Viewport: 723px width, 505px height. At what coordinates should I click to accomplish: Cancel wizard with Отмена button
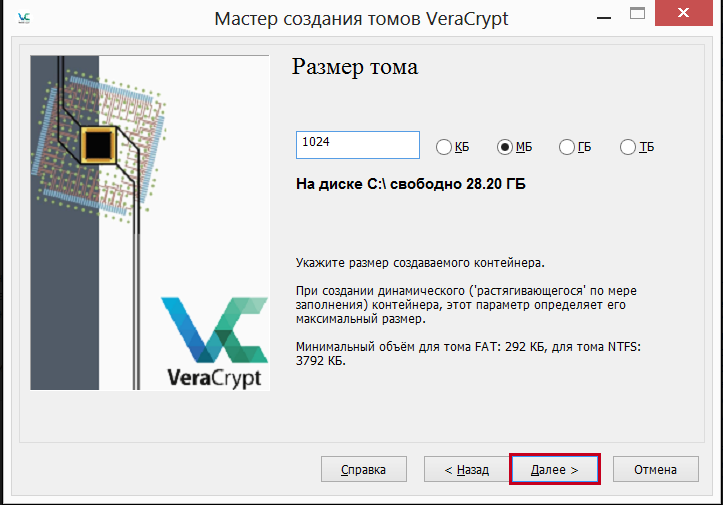click(x=656, y=469)
